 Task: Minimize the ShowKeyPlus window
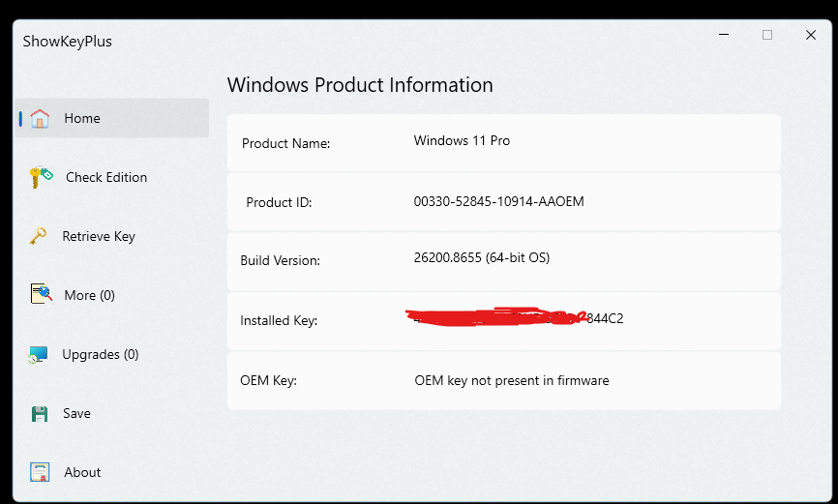[724, 35]
